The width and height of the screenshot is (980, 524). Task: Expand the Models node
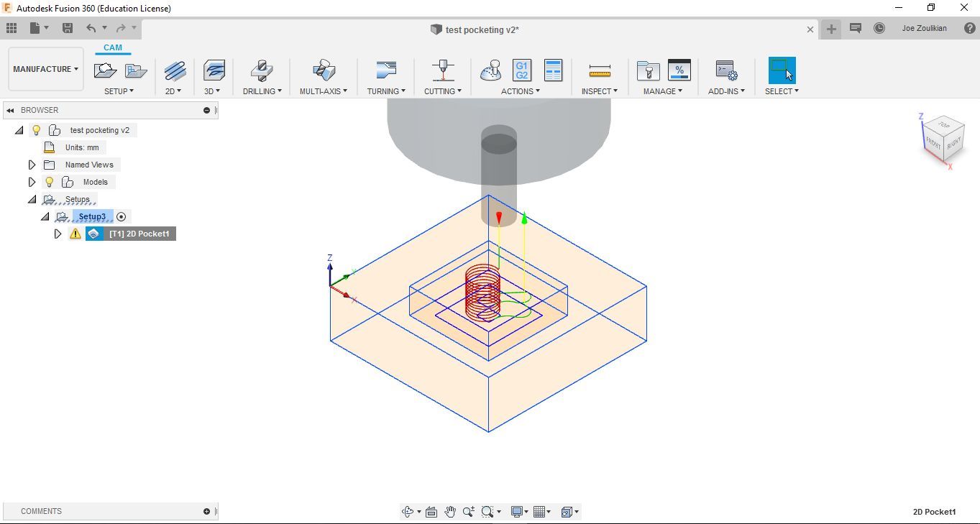tap(32, 182)
